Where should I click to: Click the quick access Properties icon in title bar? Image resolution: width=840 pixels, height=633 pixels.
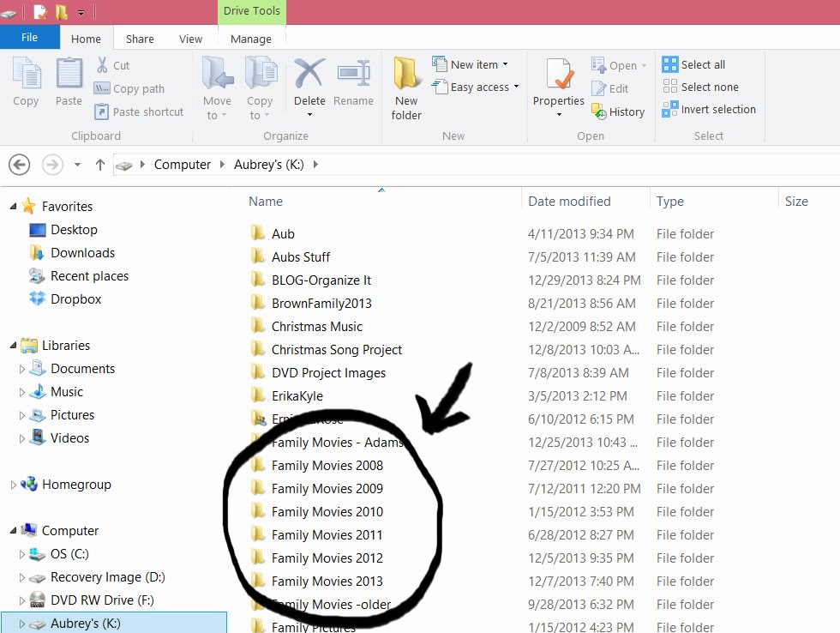40,12
